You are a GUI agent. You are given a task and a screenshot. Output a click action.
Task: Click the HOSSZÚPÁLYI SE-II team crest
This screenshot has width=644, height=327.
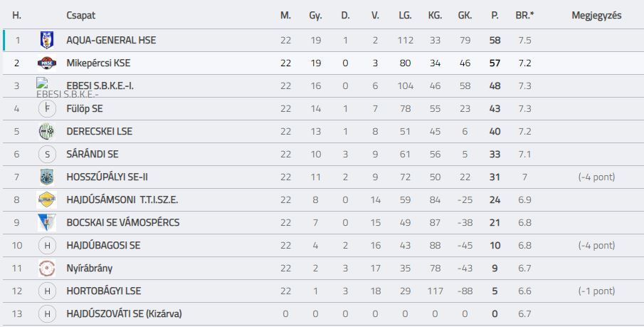click(x=47, y=177)
